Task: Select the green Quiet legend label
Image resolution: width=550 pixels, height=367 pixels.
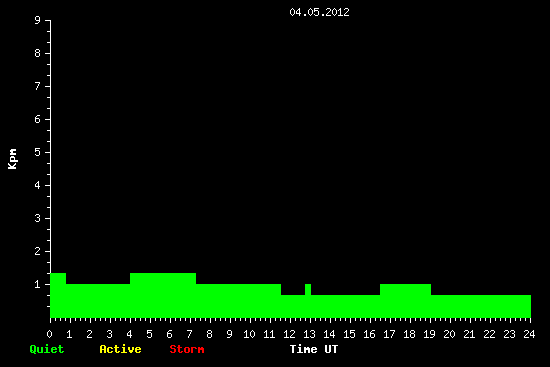Action: click(47, 349)
